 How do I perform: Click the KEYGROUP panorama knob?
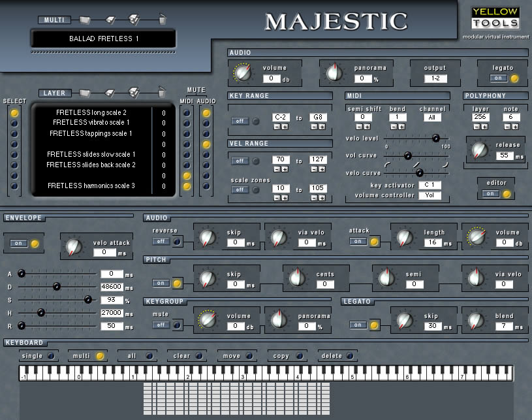[279, 320]
